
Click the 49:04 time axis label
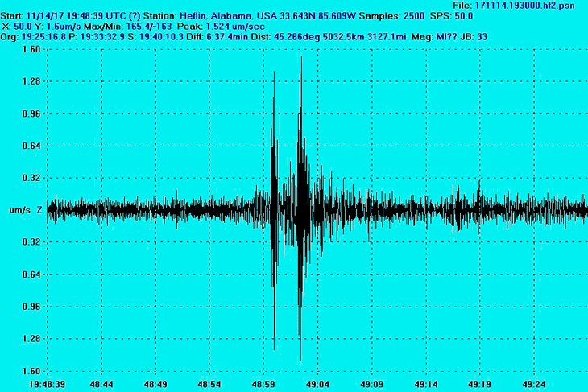point(317,384)
